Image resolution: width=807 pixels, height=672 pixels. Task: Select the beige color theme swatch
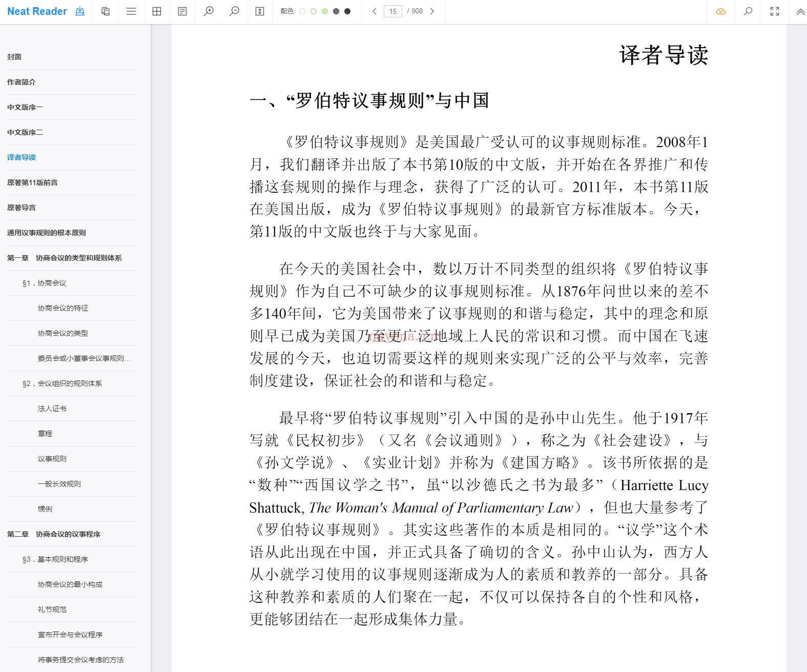tap(314, 11)
